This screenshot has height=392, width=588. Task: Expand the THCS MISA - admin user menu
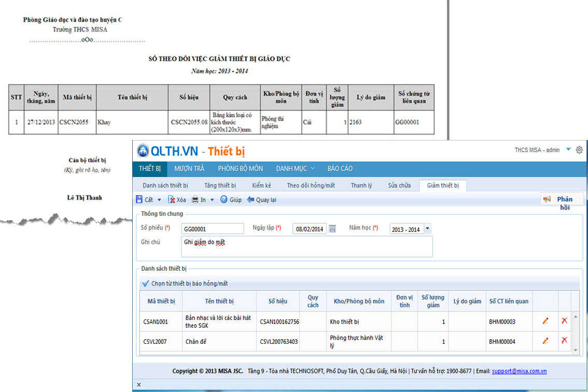pyautogui.click(x=568, y=150)
